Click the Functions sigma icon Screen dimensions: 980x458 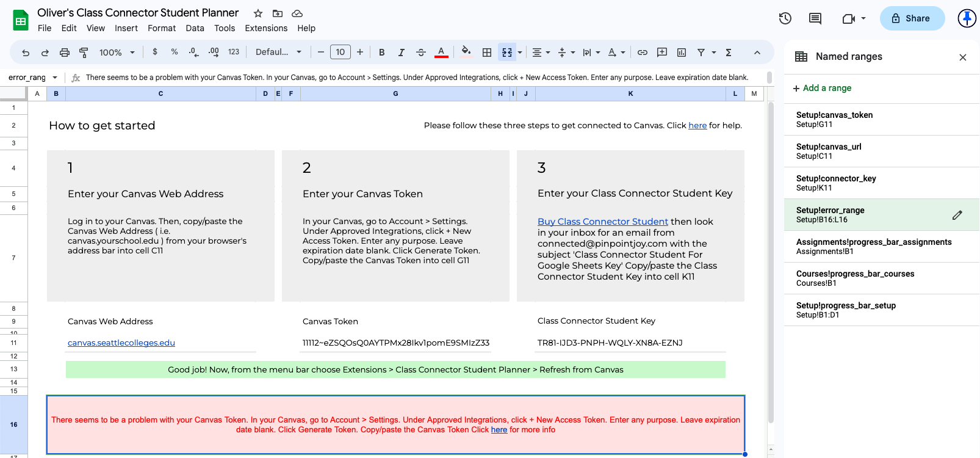tap(729, 53)
